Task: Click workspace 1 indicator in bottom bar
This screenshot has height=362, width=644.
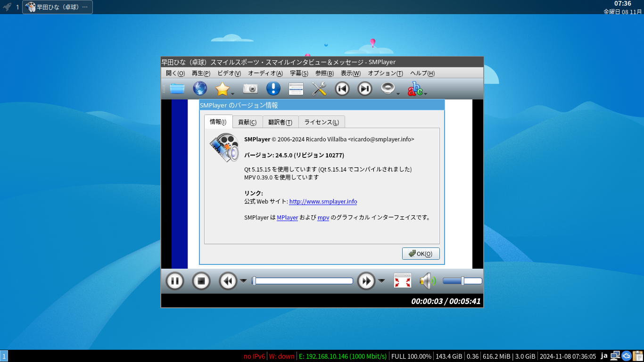Action: [4, 356]
